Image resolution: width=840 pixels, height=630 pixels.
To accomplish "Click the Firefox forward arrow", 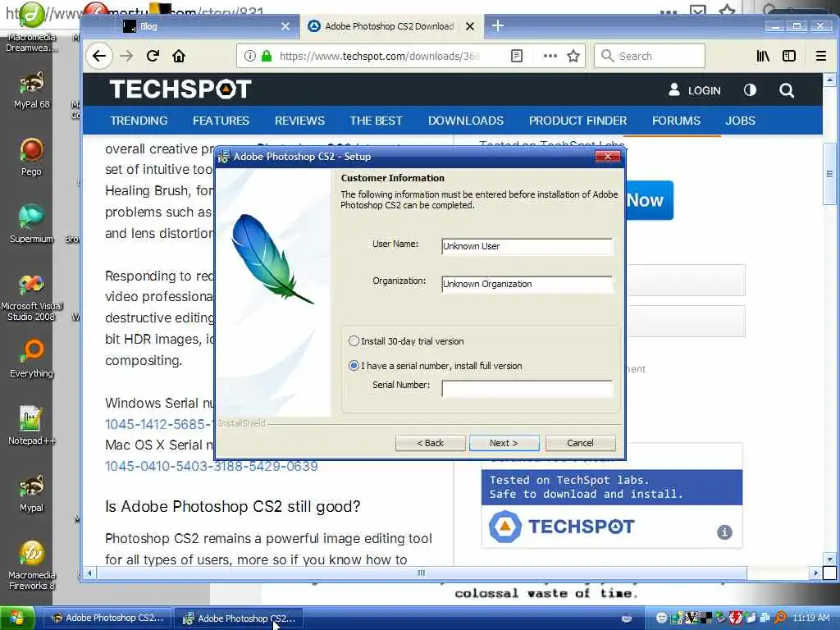I will [126, 56].
